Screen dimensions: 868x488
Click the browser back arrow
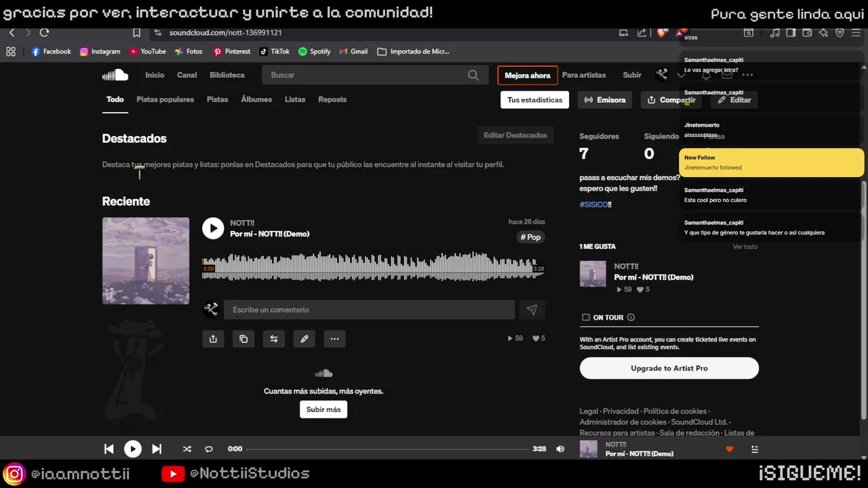pos(12,33)
